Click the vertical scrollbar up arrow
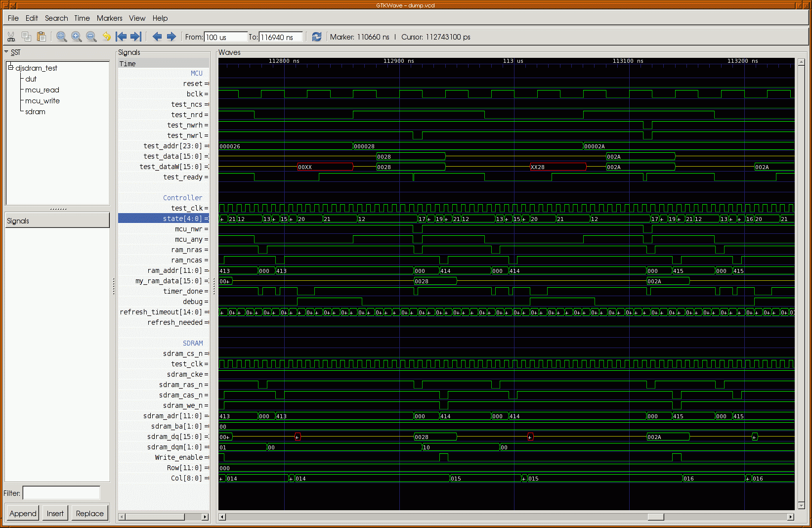Screen dimensions: 812x528 (802, 62)
